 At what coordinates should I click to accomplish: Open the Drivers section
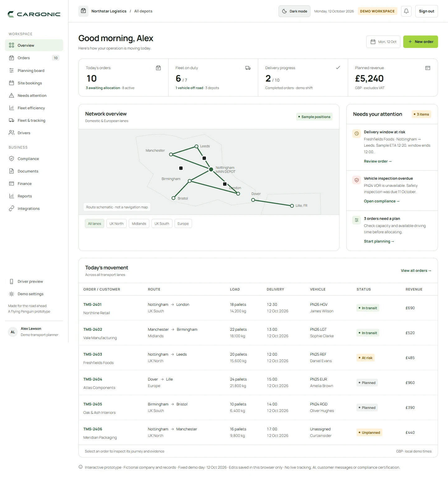click(x=34, y=133)
